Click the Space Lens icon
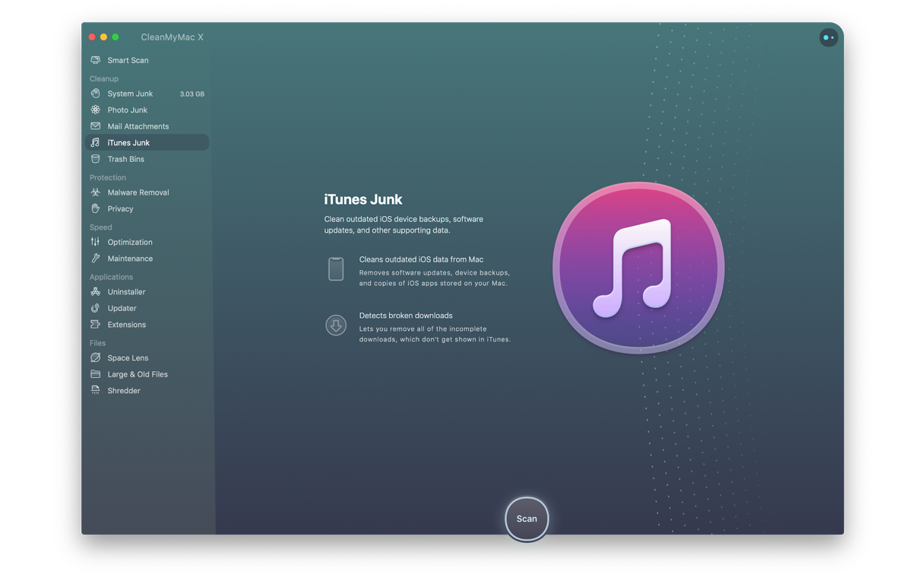This screenshot has width=924, height=578. point(95,357)
